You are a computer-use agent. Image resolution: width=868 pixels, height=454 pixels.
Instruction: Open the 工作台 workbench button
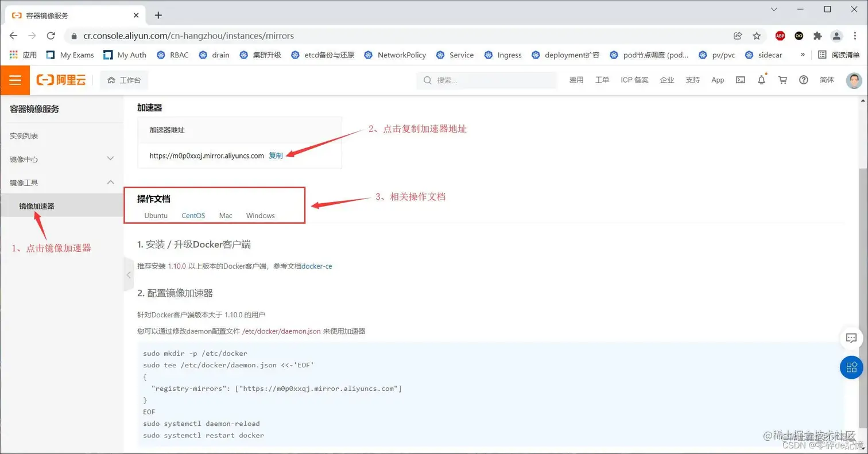pyautogui.click(x=124, y=80)
